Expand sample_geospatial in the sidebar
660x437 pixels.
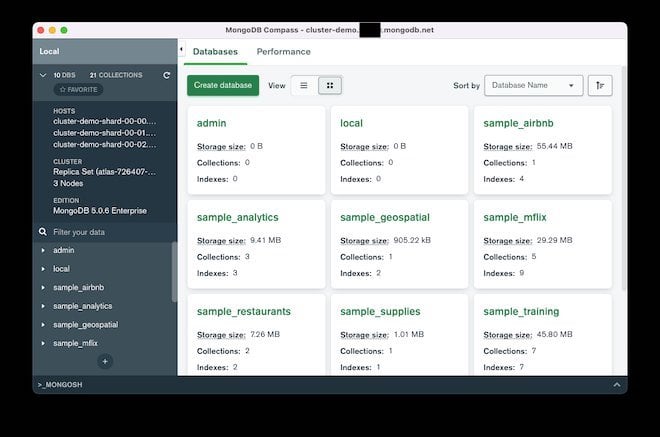(43, 324)
